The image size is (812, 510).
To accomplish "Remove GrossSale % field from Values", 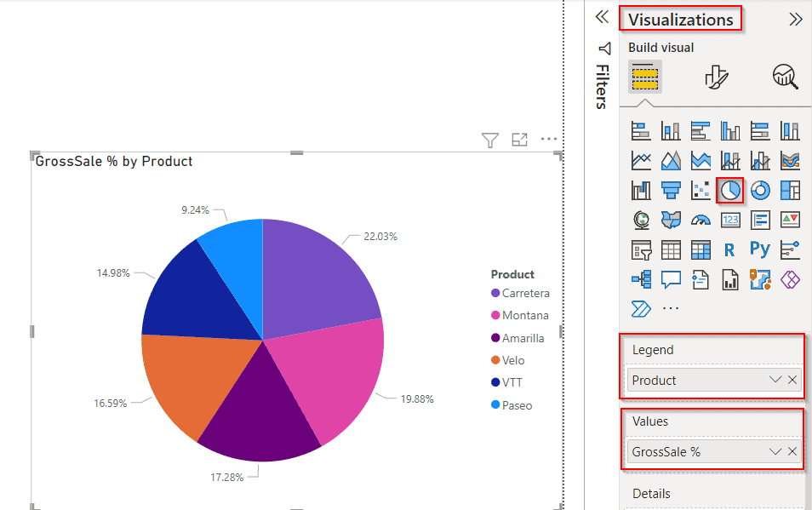I will tap(792, 451).
